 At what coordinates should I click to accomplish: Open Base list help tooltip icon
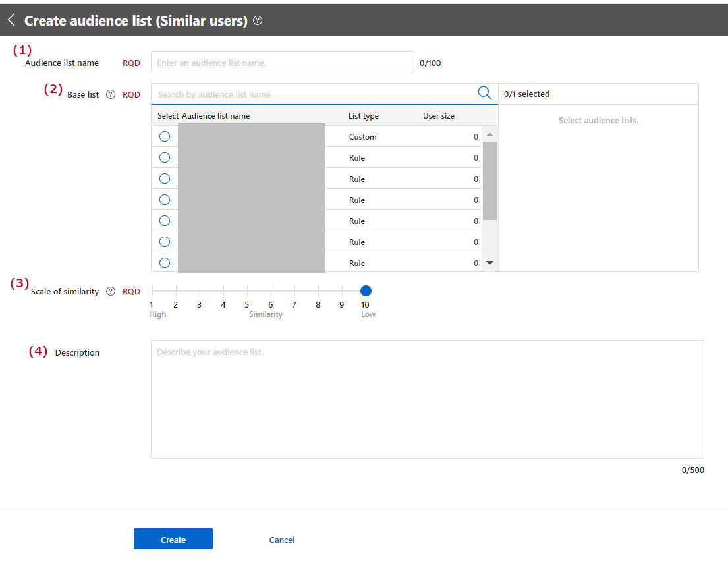coord(111,94)
